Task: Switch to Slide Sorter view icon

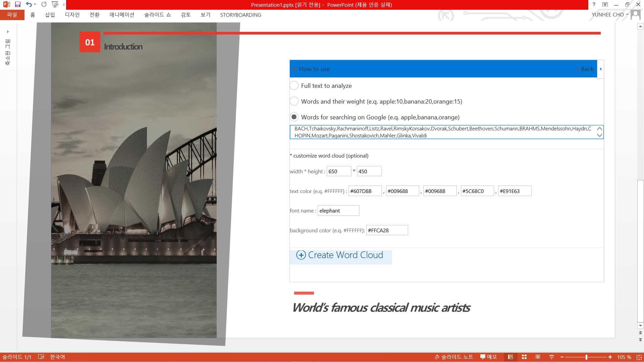Action: coord(524,357)
